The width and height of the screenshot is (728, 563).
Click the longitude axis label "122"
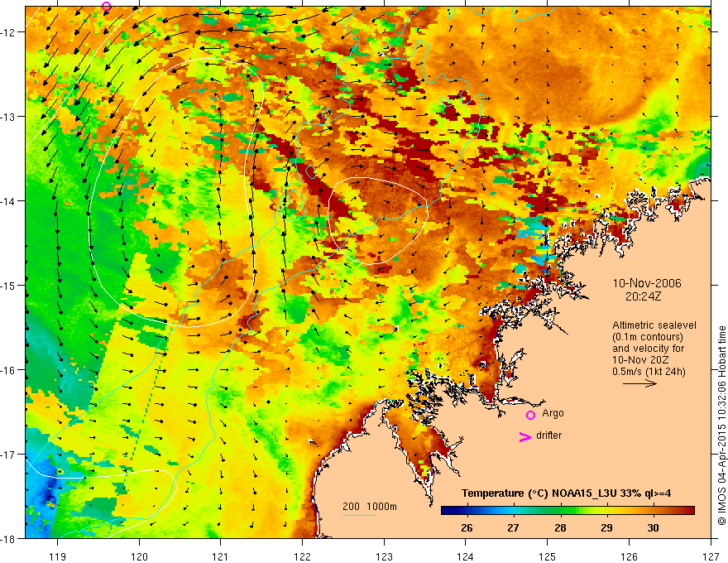[302, 557]
